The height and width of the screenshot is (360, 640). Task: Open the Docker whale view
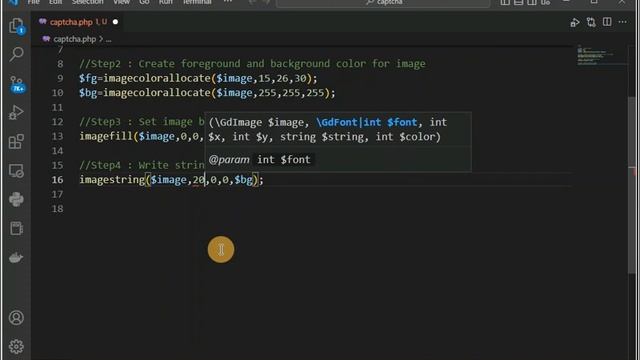pos(16,258)
